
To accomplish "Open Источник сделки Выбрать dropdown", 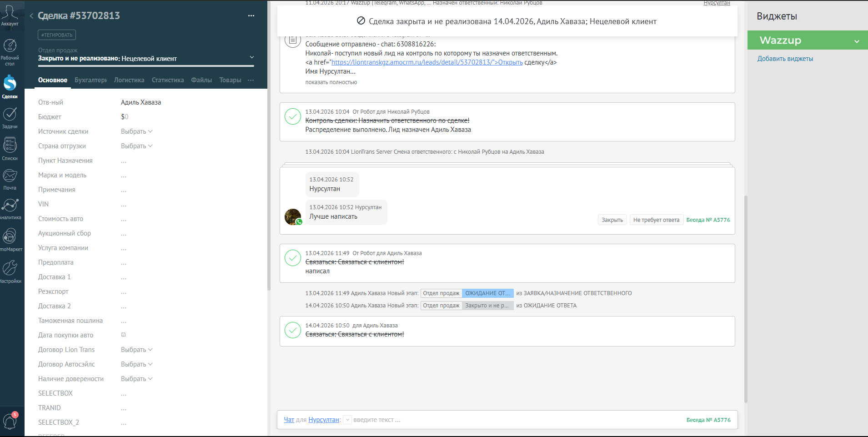I will tap(136, 131).
